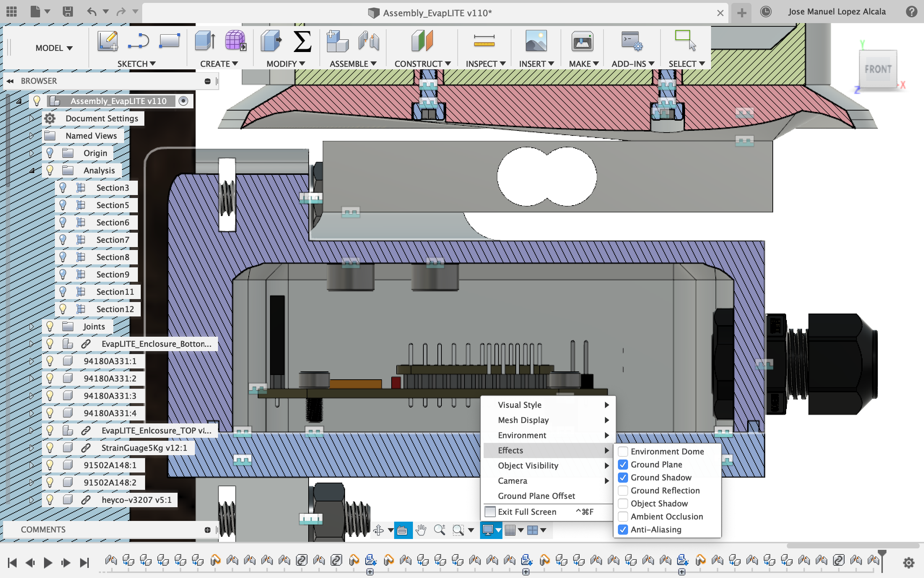Hide Section12 using its lightbulb
924x578 pixels.
pos(63,309)
